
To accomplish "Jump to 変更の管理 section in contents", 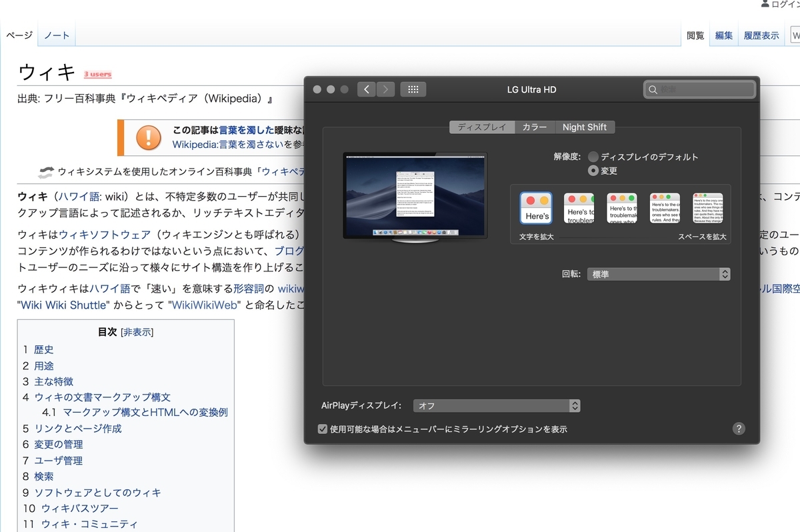I will click(59, 444).
